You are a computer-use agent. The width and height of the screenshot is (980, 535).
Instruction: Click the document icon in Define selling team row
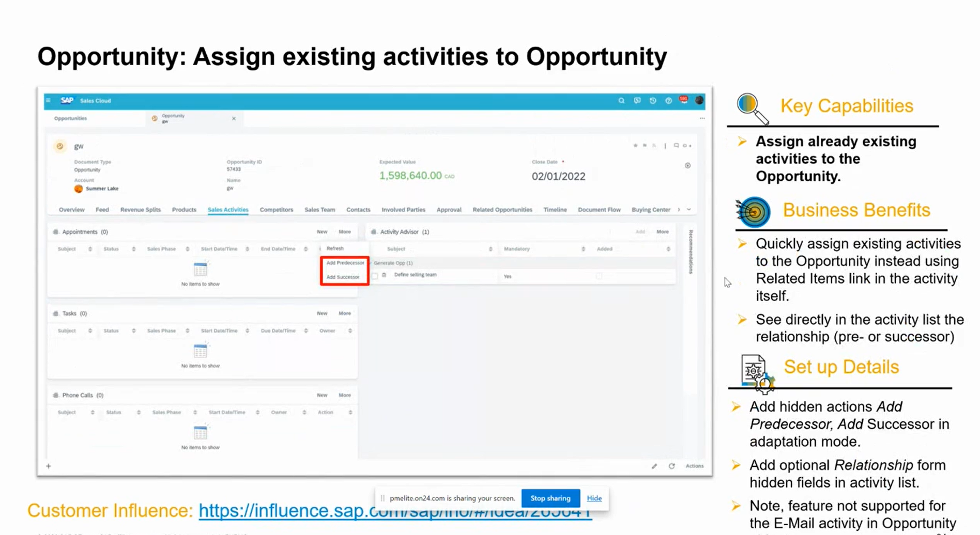tap(384, 275)
